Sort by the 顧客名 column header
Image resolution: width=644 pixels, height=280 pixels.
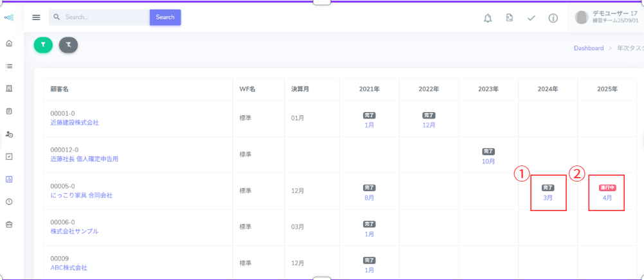pyautogui.click(x=60, y=89)
